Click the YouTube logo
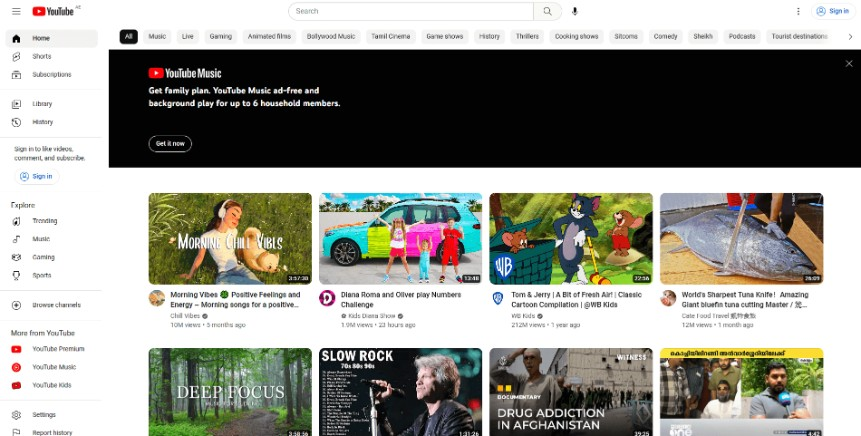The image size is (861, 436). point(53,11)
